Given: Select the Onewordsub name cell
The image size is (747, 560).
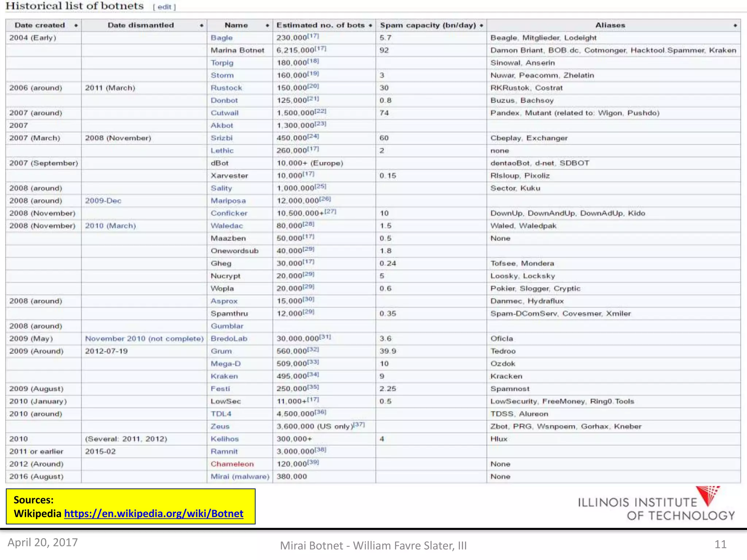Looking at the screenshot, I should (240, 251).
